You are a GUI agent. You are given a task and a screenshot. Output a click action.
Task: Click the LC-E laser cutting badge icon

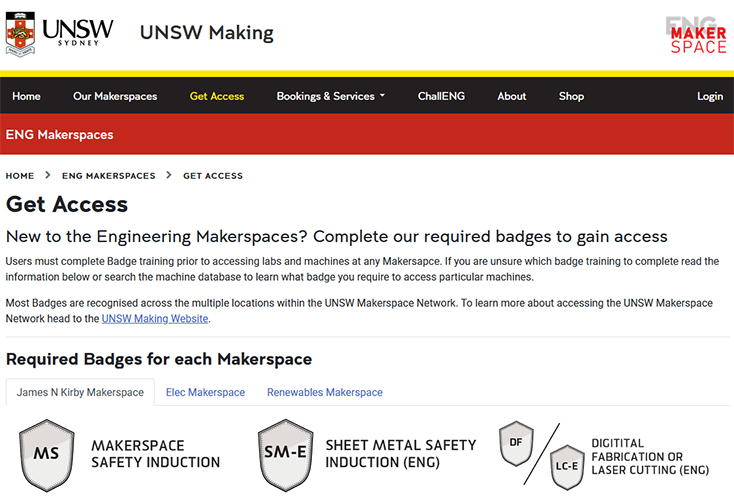567,467
